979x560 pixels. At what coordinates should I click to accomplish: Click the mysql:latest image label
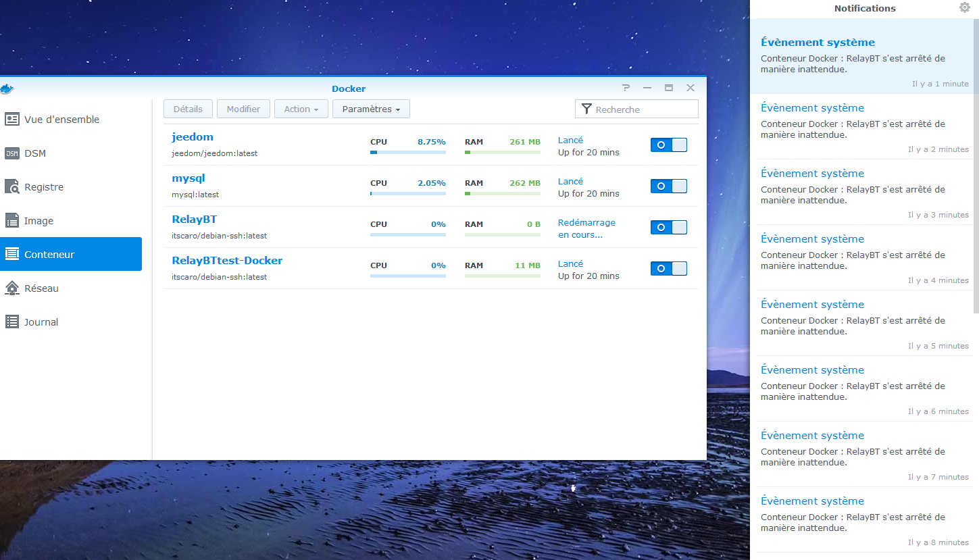[x=195, y=195]
